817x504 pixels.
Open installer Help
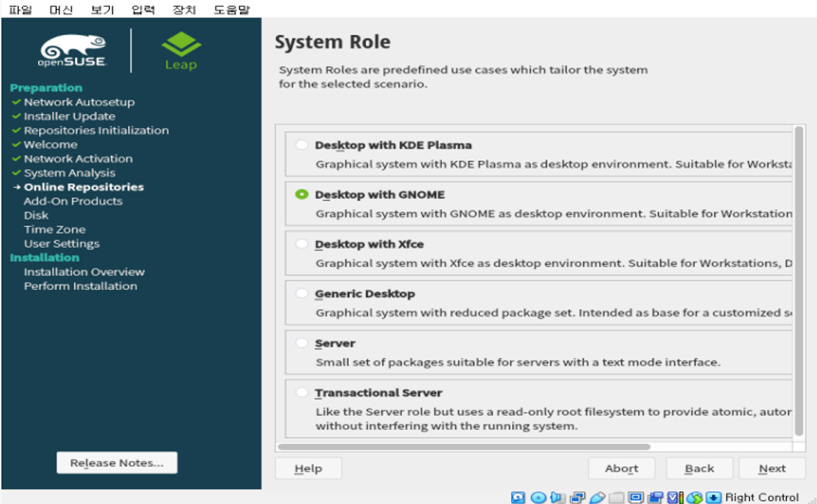point(308,468)
